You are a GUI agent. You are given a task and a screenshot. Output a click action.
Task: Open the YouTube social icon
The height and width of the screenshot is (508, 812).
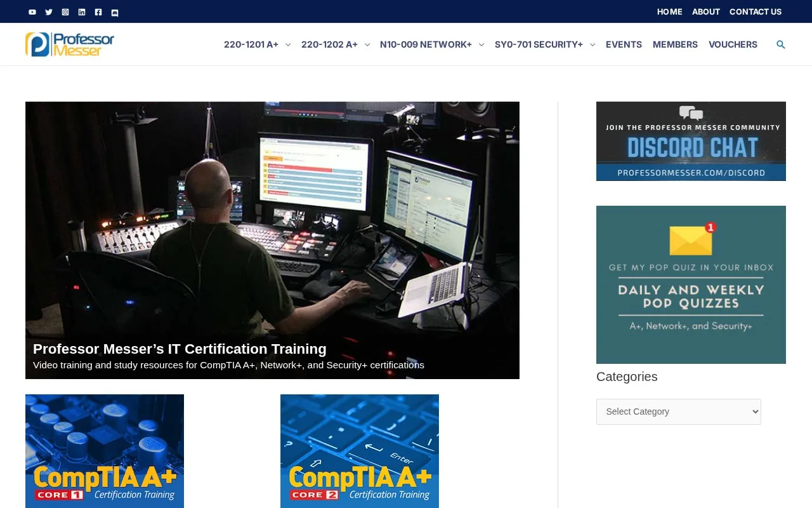[32, 12]
